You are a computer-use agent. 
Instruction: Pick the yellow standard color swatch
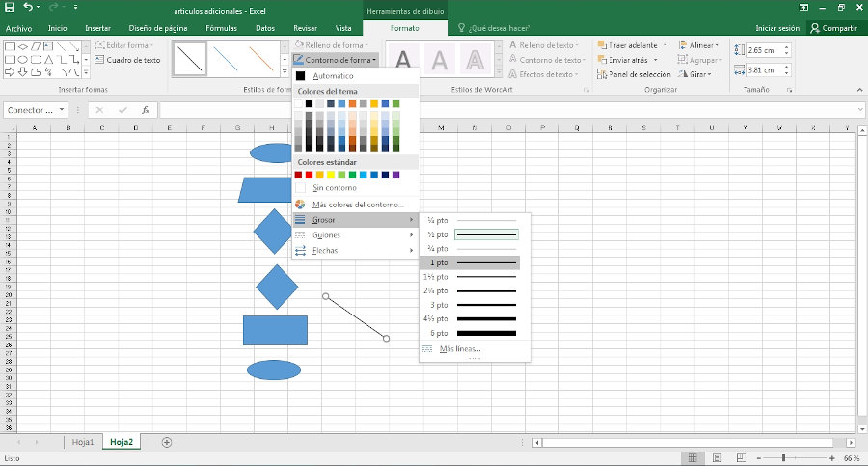[331, 175]
